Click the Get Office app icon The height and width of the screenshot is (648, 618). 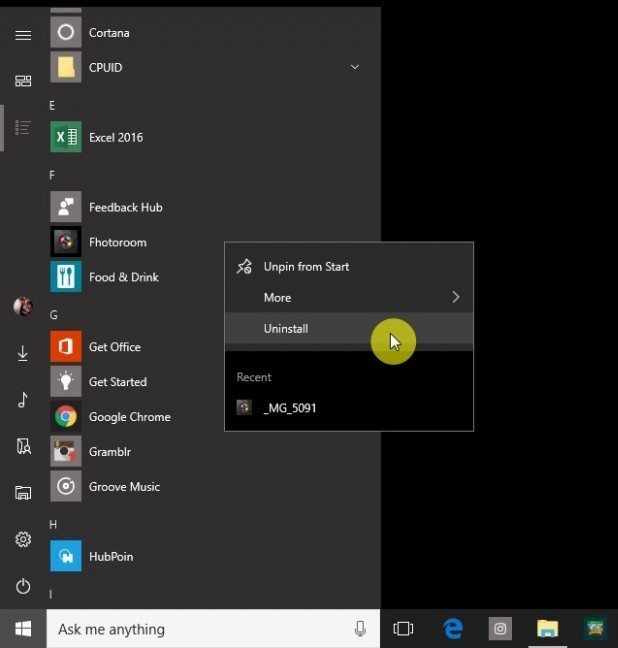tap(66, 347)
